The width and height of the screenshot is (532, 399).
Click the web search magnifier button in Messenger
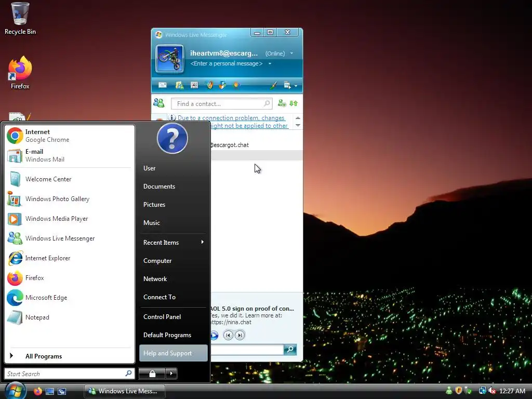(x=290, y=349)
